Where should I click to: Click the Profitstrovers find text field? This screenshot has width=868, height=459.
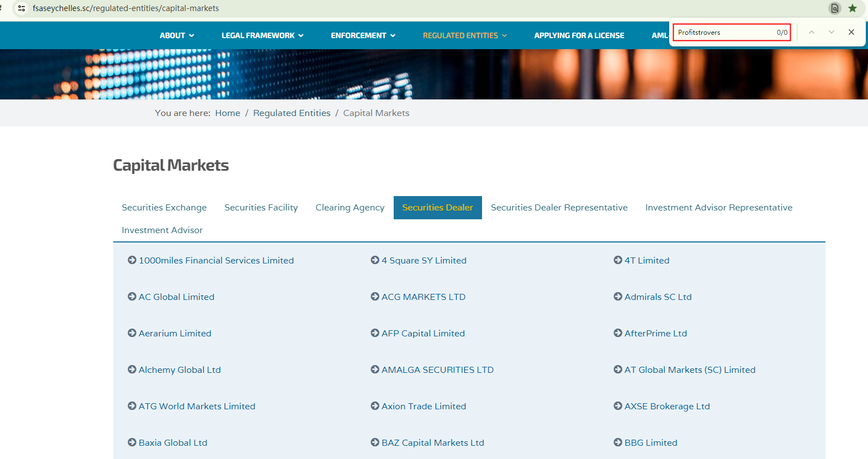[723, 33]
